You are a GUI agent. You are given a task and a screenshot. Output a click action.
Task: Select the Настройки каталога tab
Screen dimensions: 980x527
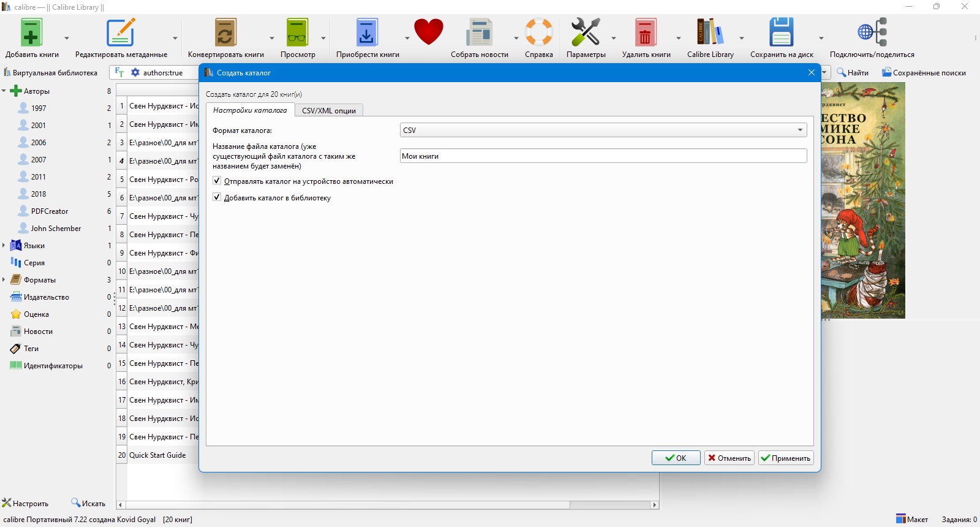pyautogui.click(x=250, y=110)
